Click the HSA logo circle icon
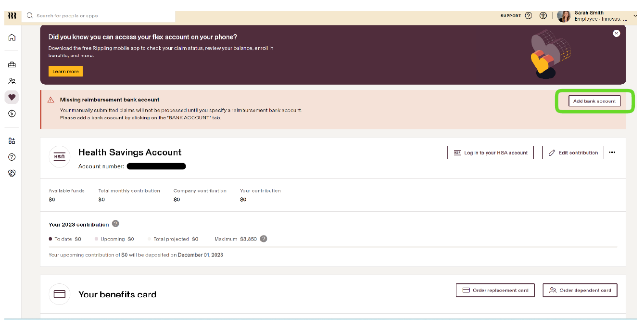 coord(60,156)
